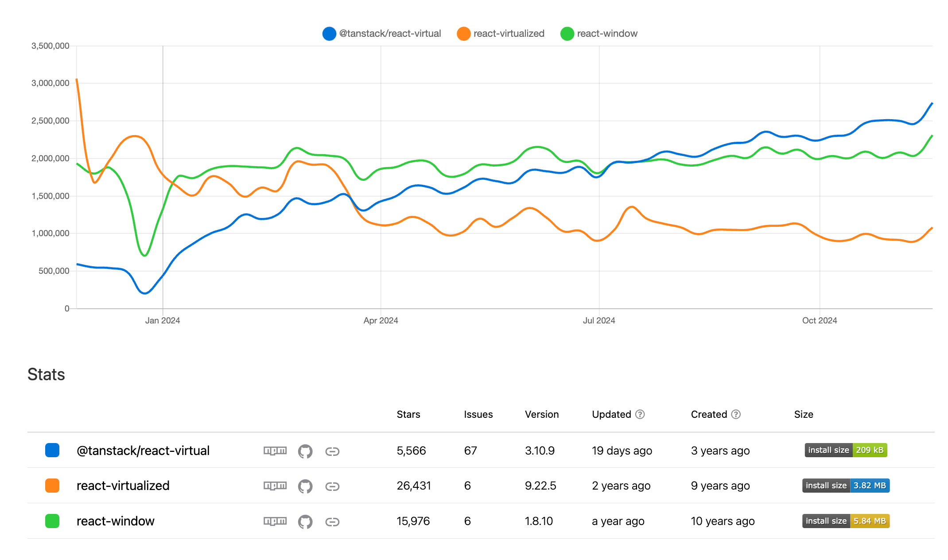Click the 3,500,000 y-axis label

click(50, 46)
